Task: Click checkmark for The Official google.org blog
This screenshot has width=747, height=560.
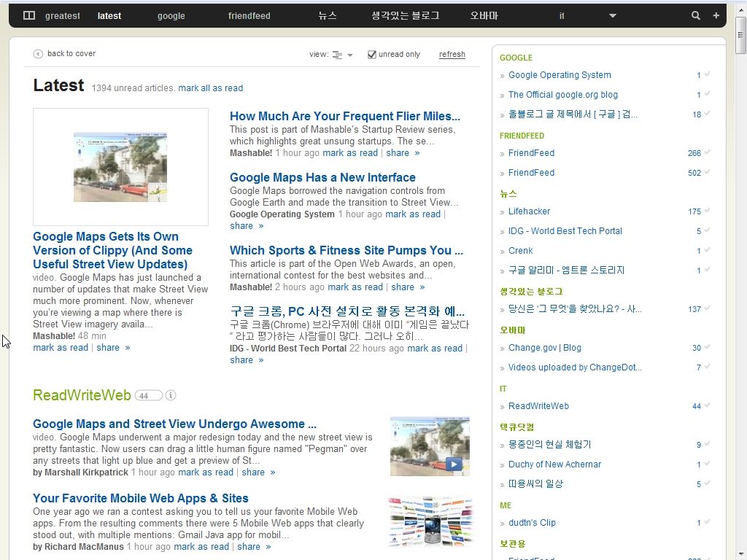Action: coord(707,94)
